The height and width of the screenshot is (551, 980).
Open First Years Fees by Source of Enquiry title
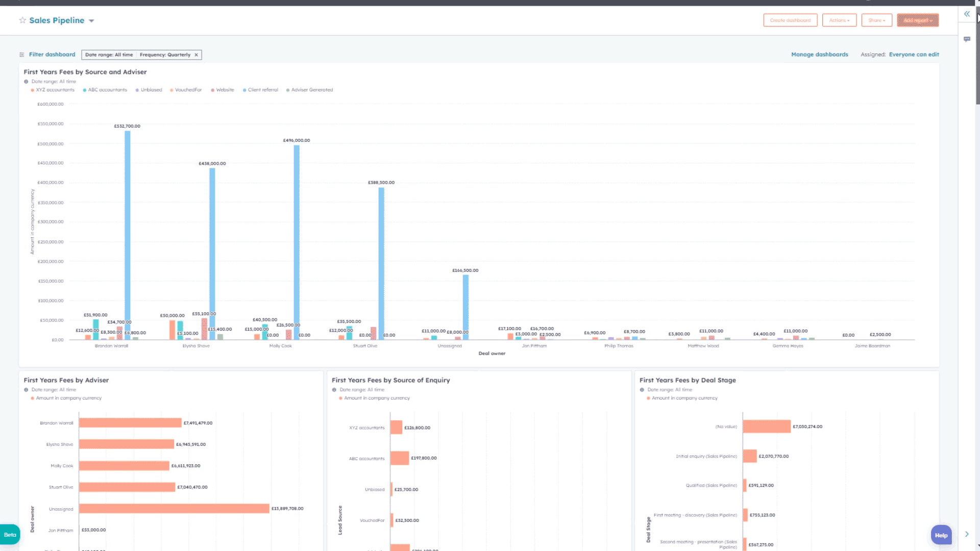click(391, 380)
